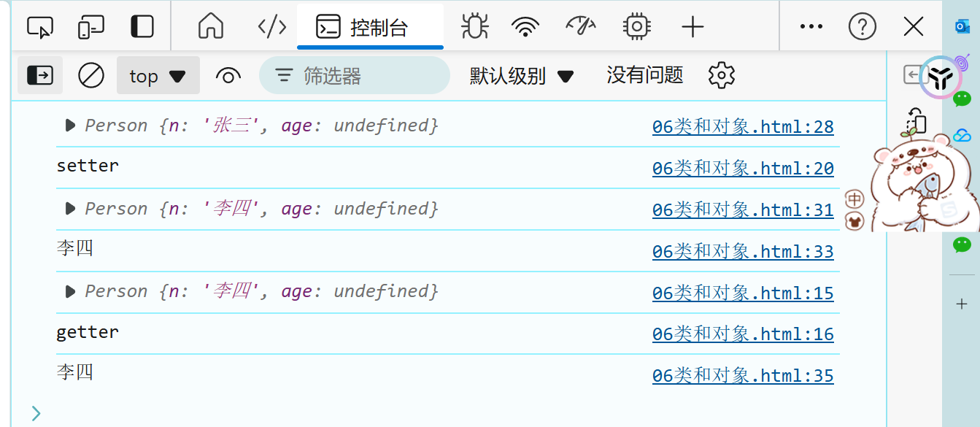Add more tools with plus icon
980x427 pixels.
(x=692, y=28)
